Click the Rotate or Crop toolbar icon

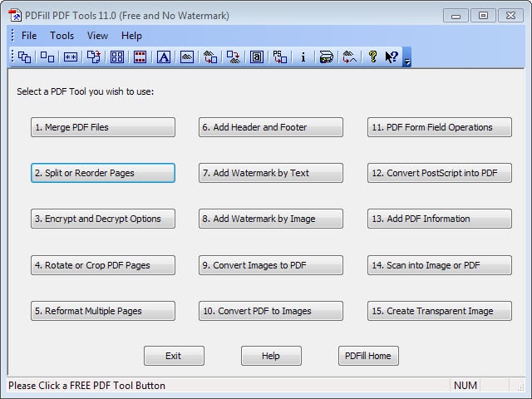94,57
